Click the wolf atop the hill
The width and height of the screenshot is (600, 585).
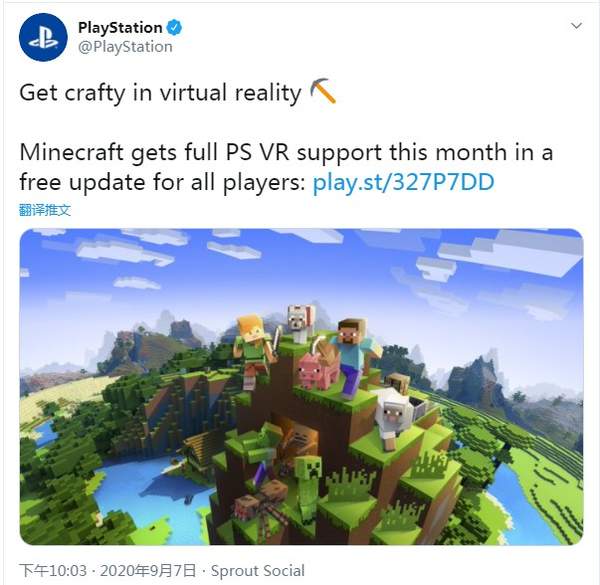coord(301,323)
